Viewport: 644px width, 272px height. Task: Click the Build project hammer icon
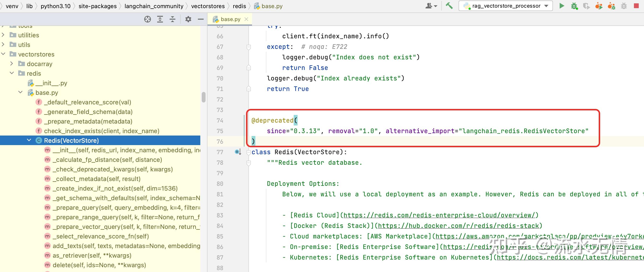(x=449, y=6)
